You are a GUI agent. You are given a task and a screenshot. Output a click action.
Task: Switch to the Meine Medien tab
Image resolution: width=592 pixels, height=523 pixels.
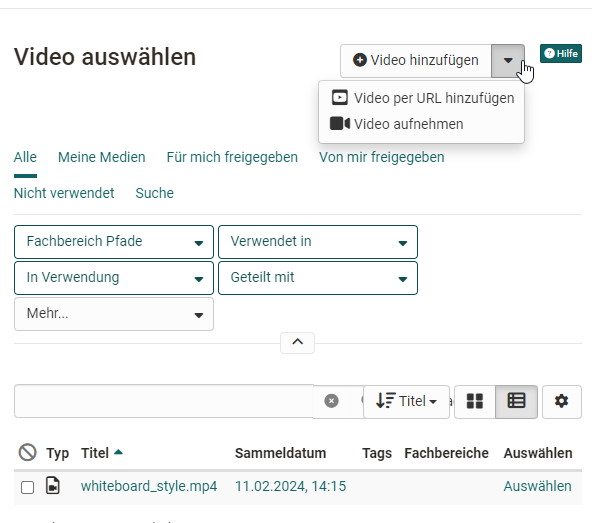pos(102,157)
